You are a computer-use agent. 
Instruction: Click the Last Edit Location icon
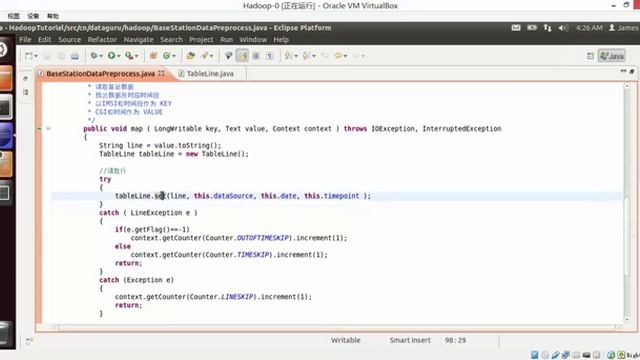tap(325, 56)
